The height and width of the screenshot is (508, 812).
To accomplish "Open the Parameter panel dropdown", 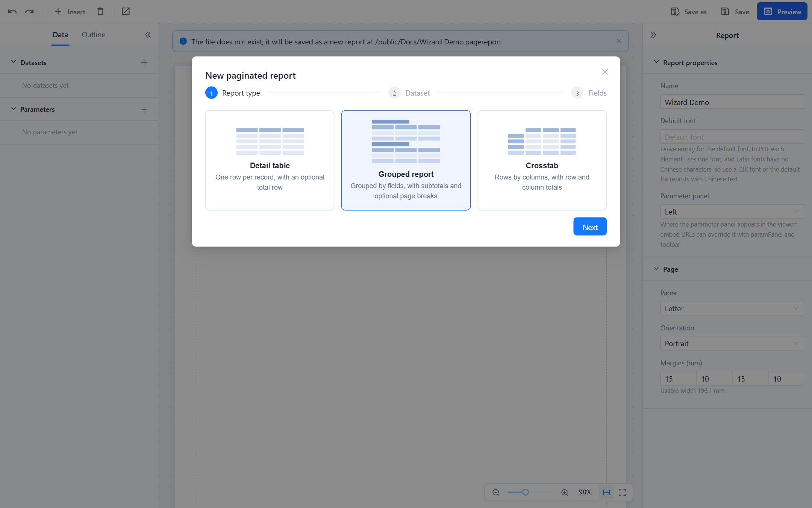I will coord(732,212).
